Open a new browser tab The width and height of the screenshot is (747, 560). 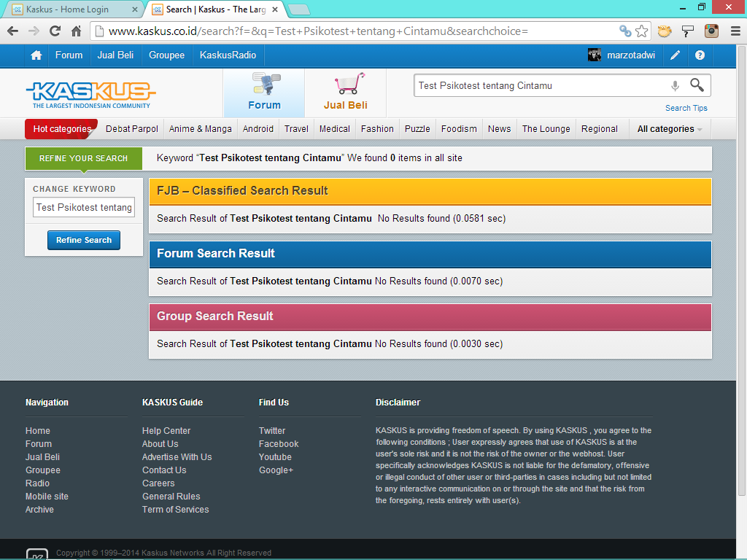coord(299,9)
